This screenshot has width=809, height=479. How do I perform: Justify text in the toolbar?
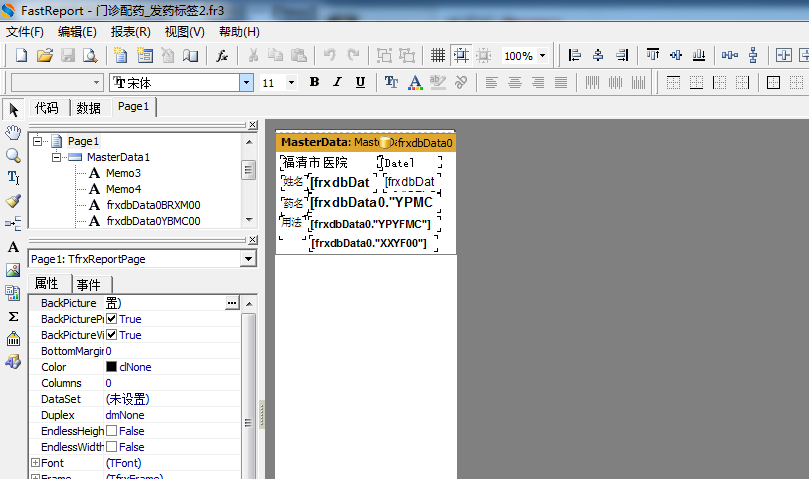pos(561,82)
